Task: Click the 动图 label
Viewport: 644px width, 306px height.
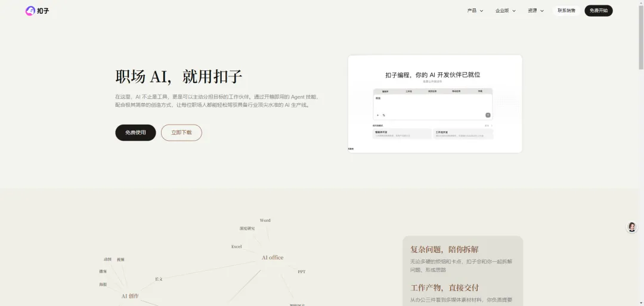Action: pos(107,259)
